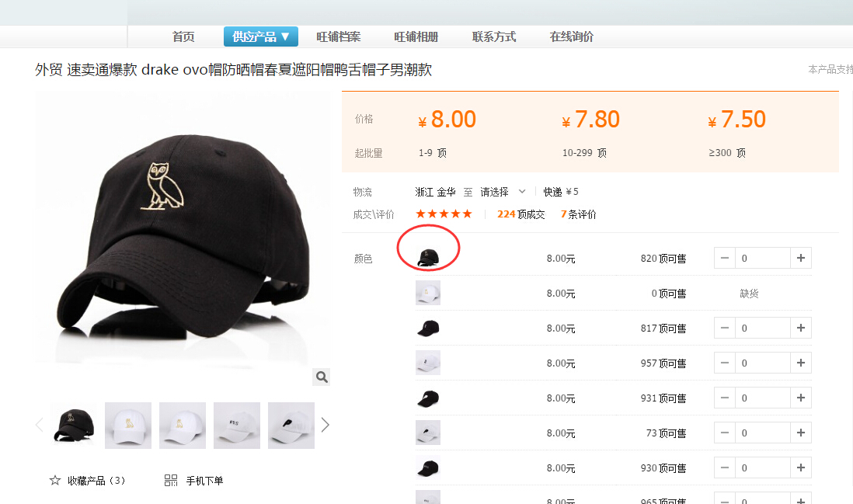
Task: Open 手机下单 link
Action: (204, 481)
